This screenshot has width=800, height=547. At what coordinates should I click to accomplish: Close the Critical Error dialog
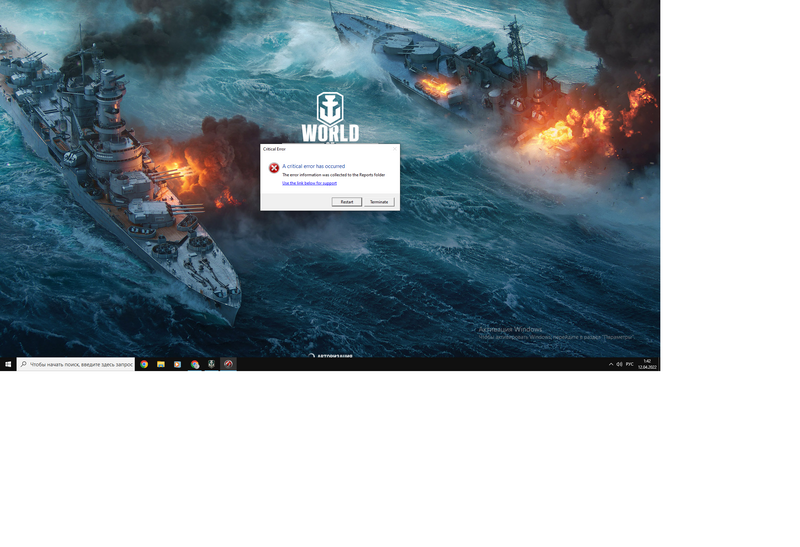[394, 149]
